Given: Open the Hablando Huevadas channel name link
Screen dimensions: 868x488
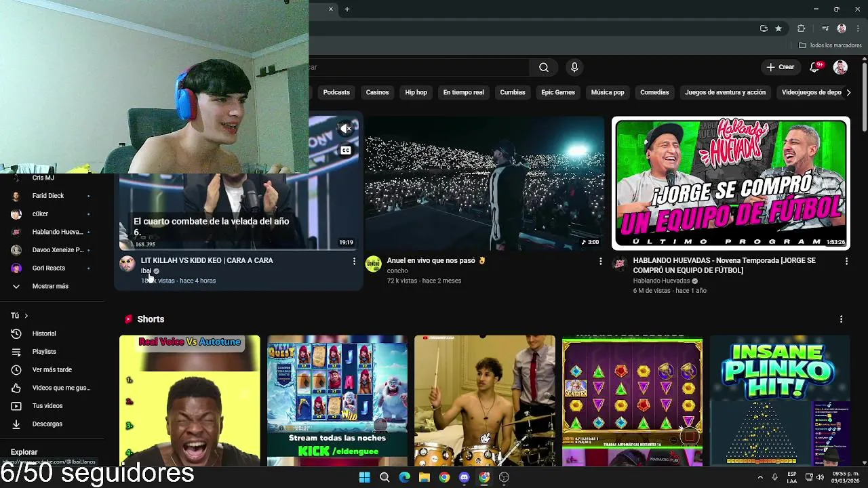Looking at the screenshot, I should [661, 281].
